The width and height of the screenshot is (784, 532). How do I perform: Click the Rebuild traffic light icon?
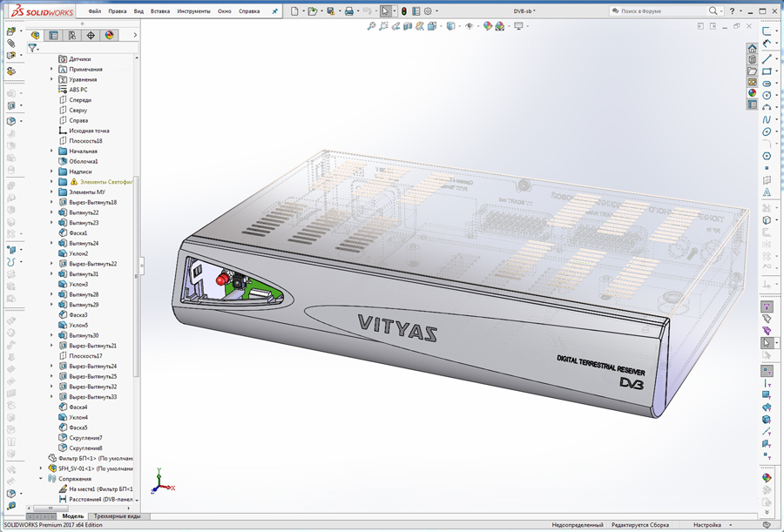404,11
